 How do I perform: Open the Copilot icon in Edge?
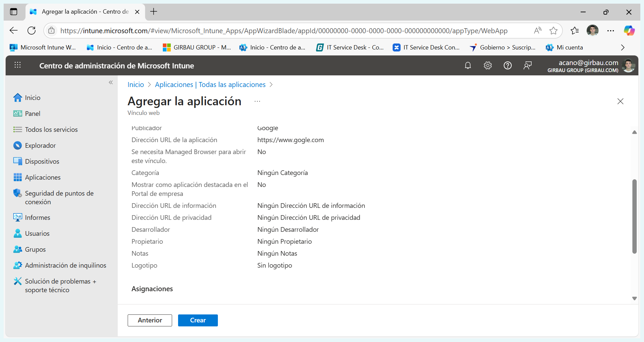tap(629, 31)
